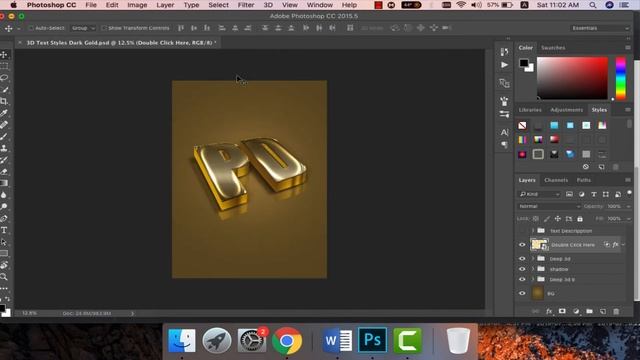
Task: Hide the shadow group eye icon
Action: coord(522,269)
